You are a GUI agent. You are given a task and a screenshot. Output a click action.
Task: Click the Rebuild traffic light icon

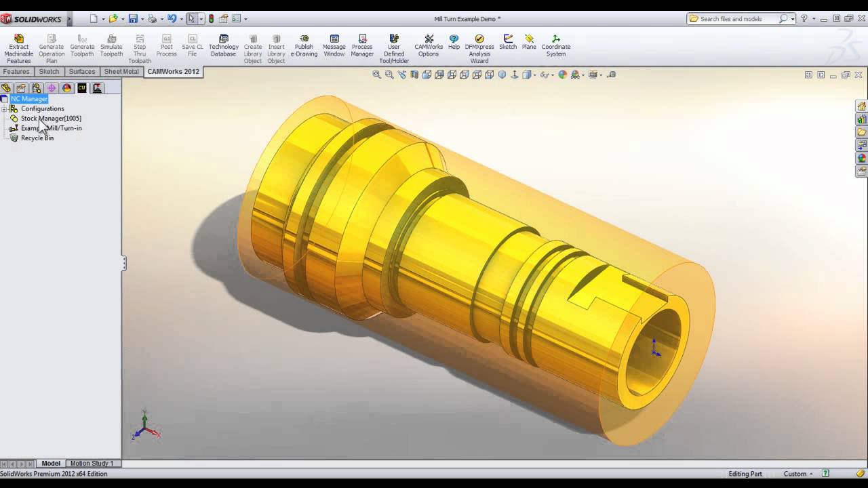[x=212, y=19]
